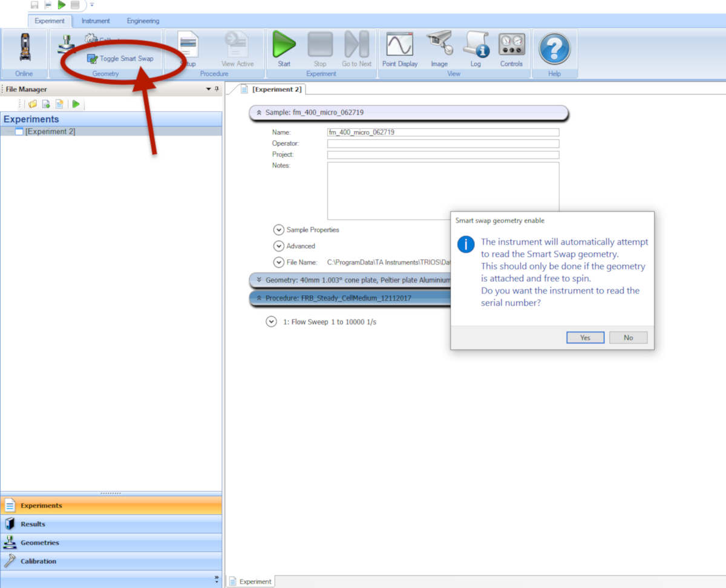Expand Sample Properties
726x588 pixels.
pos(278,230)
